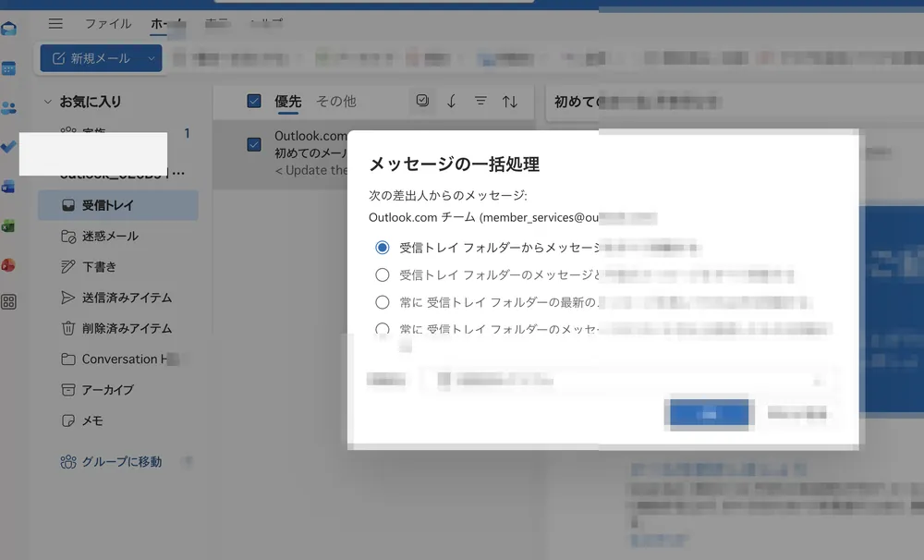Select radio option 常に 受信トレイ フォルダーの最新の

click(x=383, y=302)
